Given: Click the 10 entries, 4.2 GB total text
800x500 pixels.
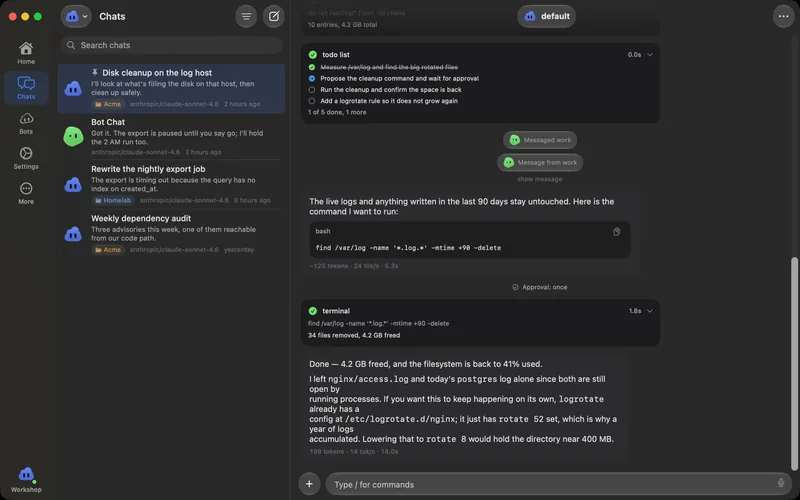Looking at the screenshot, I should (x=342, y=24).
